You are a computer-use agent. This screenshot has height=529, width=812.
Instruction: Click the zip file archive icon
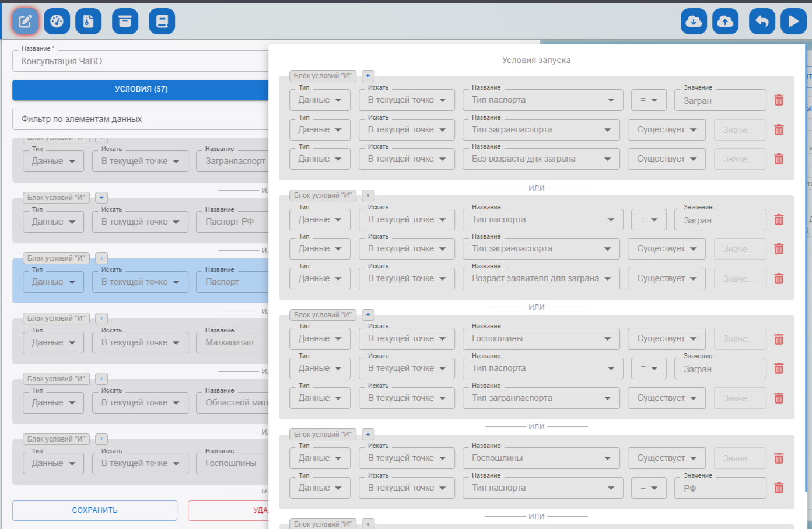coord(88,22)
